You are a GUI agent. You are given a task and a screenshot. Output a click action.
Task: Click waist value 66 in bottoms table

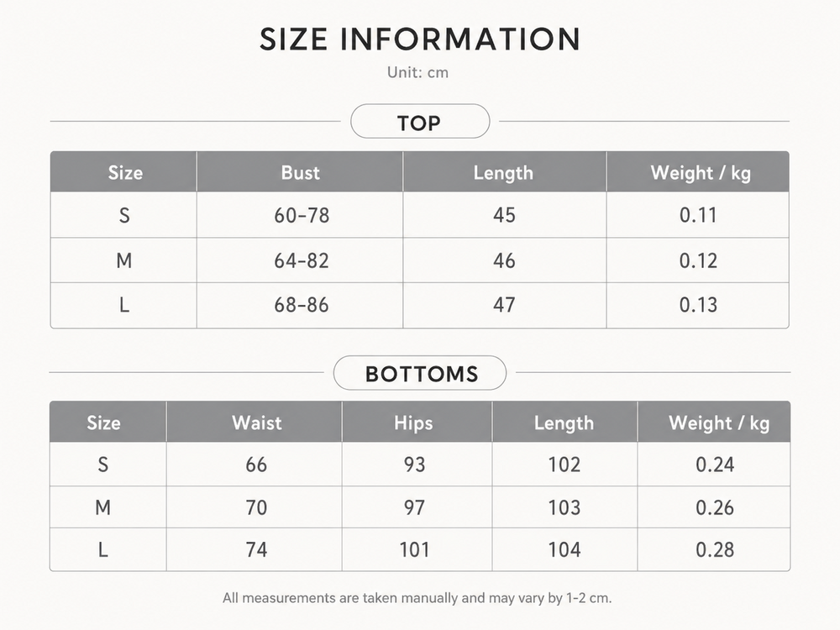click(x=256, y=465)
